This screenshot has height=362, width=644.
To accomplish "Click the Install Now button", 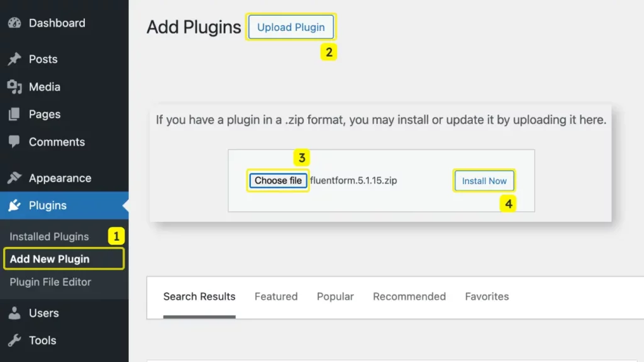I will pyautogui.click(x=484, y=181).
